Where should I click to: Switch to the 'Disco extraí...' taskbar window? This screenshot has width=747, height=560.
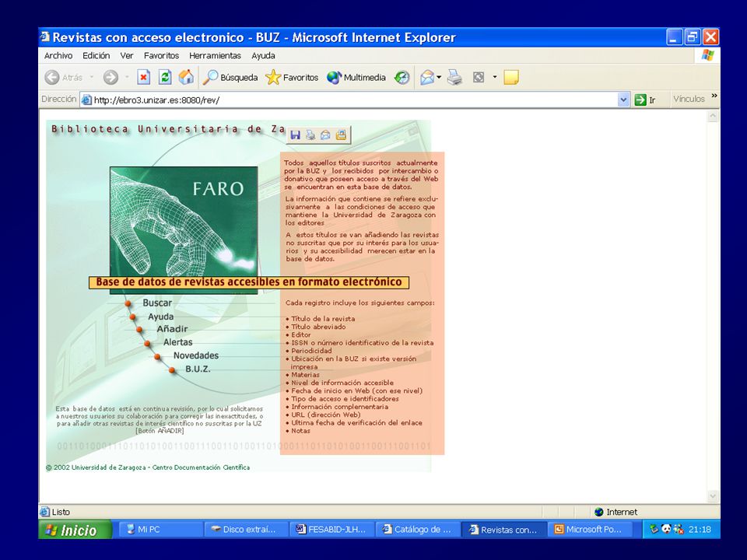pyautogui.click(x=247, y=530)
